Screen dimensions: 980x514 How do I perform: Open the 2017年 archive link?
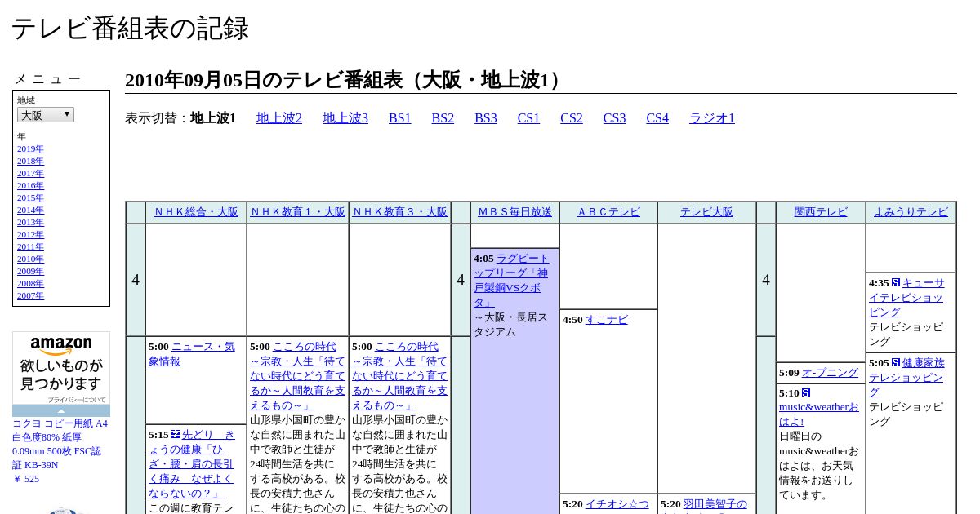[x=30, y=174]
